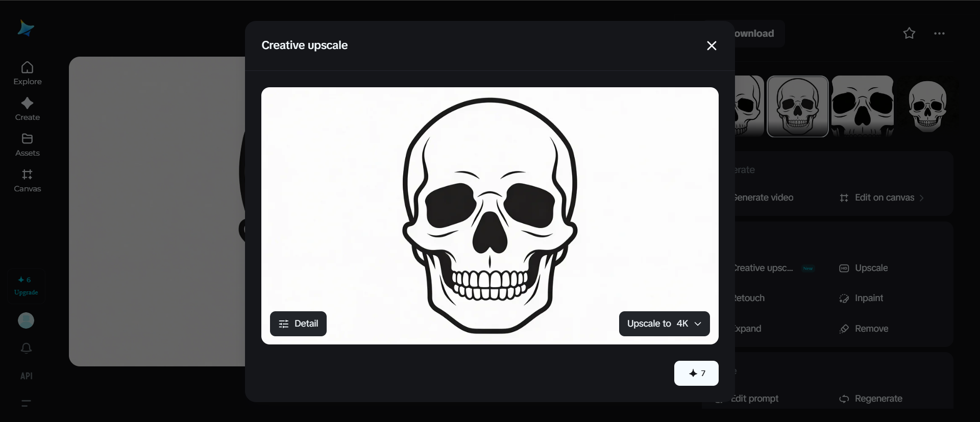Viewport: 980px width, 422px height.
Task: Open the Detail settings button
Action: tap(298, 324)
